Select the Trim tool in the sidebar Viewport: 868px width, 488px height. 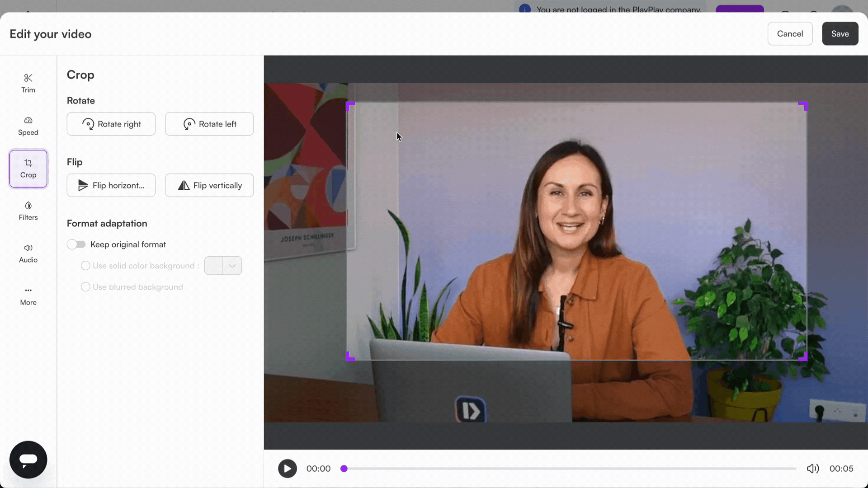click(28, 83)
